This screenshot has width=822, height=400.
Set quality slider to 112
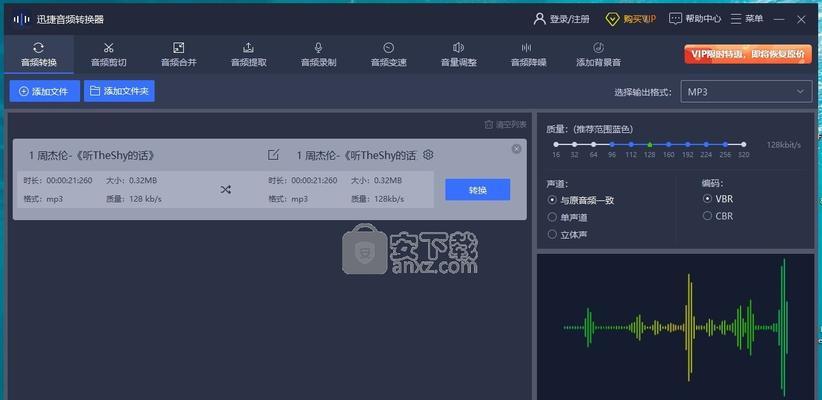click(631, 144)
